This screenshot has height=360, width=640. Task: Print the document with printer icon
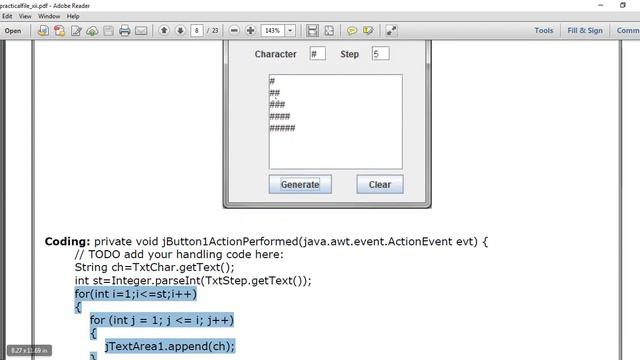tap(124, 31)
